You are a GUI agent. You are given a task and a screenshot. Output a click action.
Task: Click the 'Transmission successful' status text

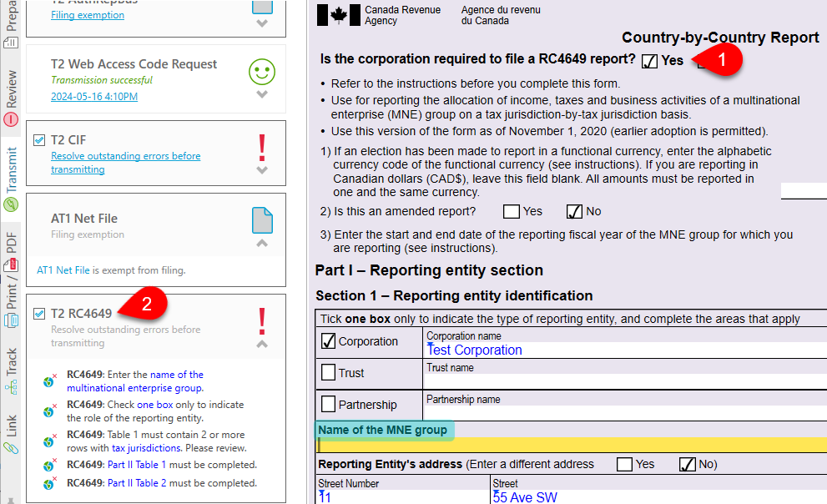pyautogui.click(x=102, y=80)
